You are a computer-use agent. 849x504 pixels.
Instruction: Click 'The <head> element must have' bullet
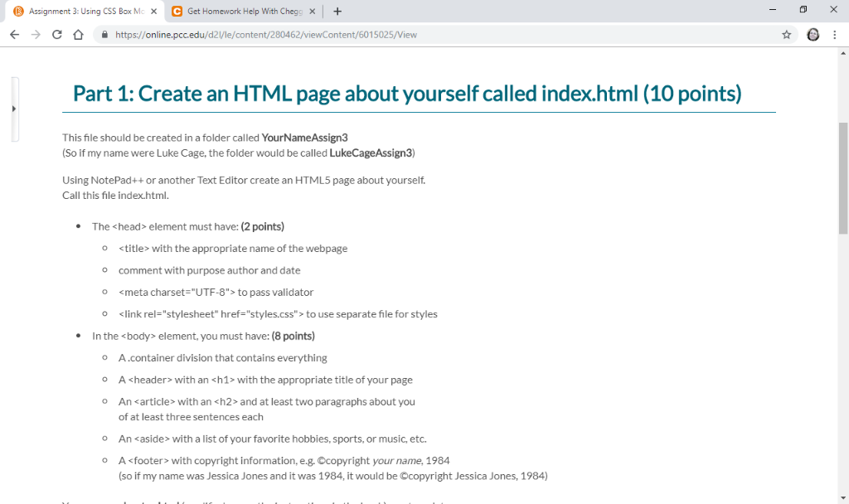coord(188,226)
